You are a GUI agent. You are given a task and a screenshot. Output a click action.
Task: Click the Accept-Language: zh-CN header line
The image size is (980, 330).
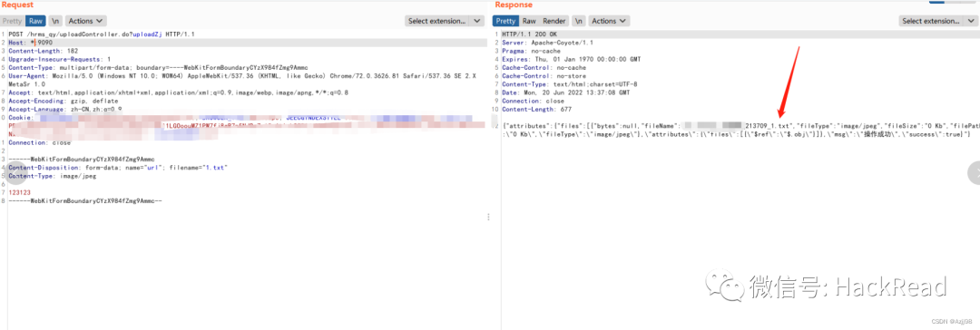pyautogui.click(x=65, y=109)
